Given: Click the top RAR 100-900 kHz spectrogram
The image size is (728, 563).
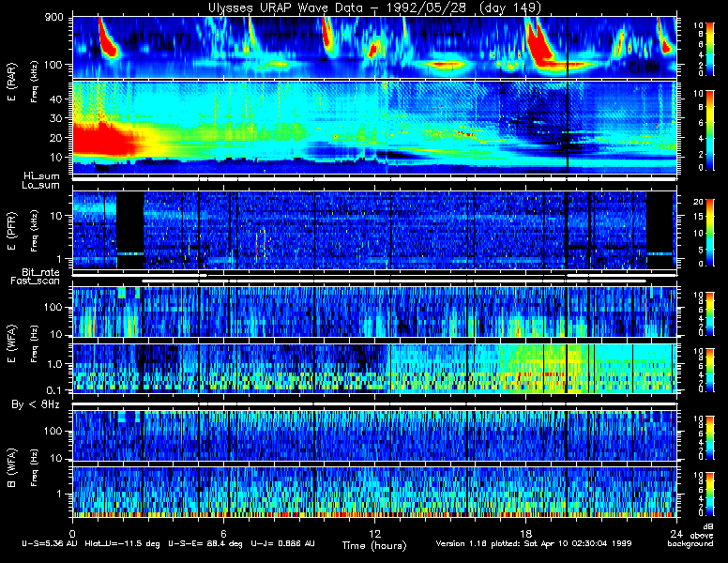Looking at the screenshot, I should tap(374, 47).
